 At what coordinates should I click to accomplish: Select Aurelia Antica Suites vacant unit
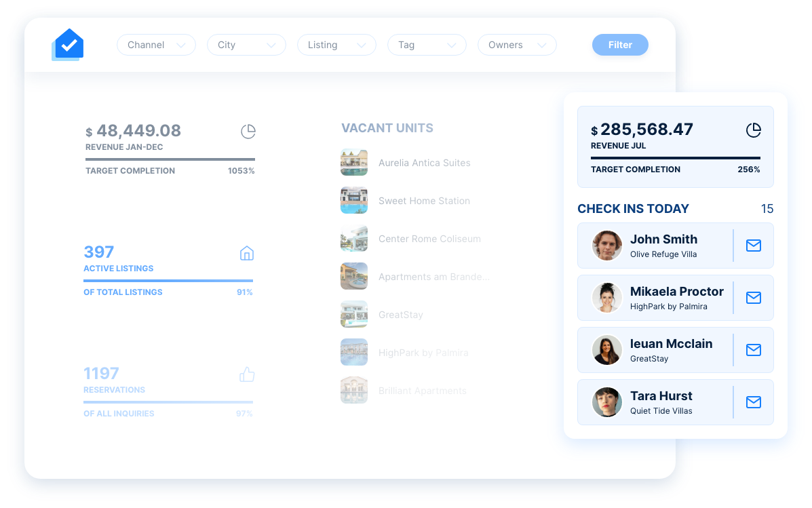click(406, 163)
